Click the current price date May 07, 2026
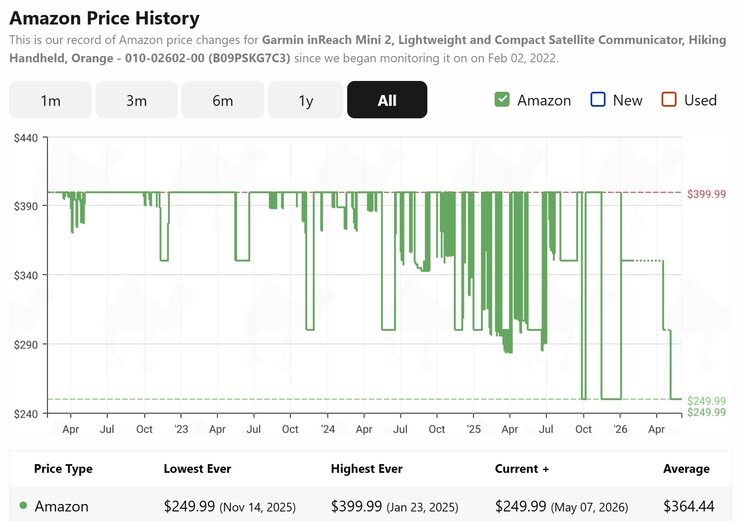This screenshot has width=738, height=521. point(589,507)
